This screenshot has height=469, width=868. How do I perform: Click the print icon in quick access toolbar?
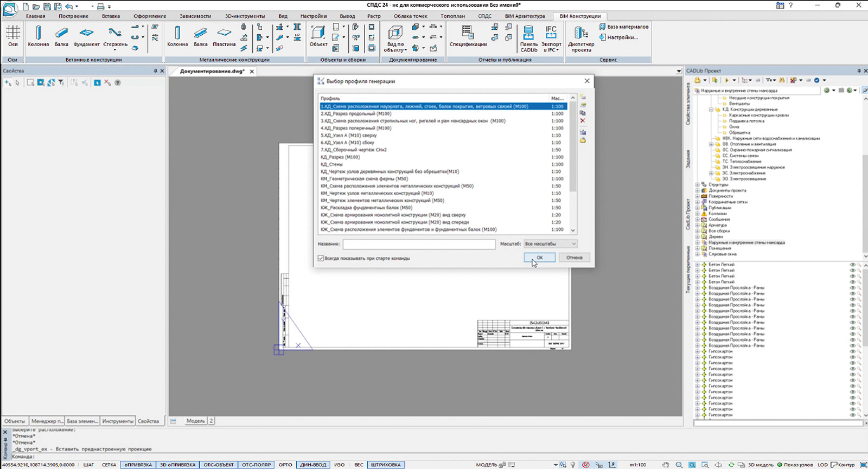point(100,7)
